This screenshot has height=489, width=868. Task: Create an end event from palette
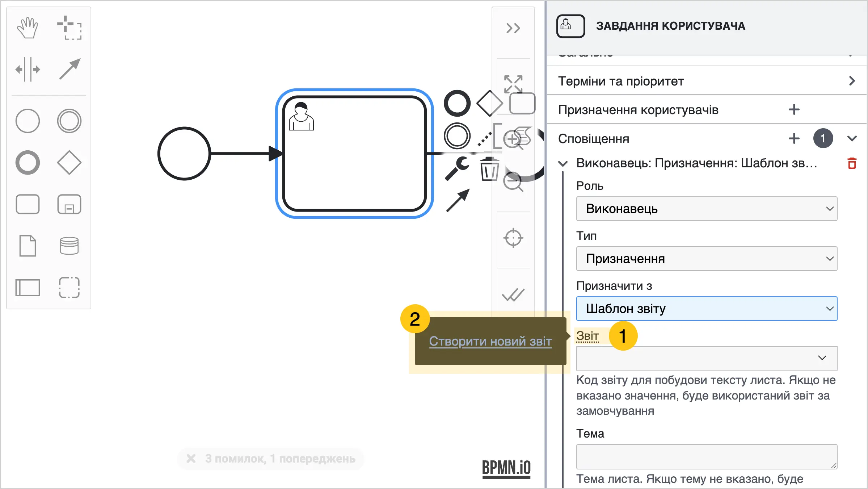[x=28, y=163]
